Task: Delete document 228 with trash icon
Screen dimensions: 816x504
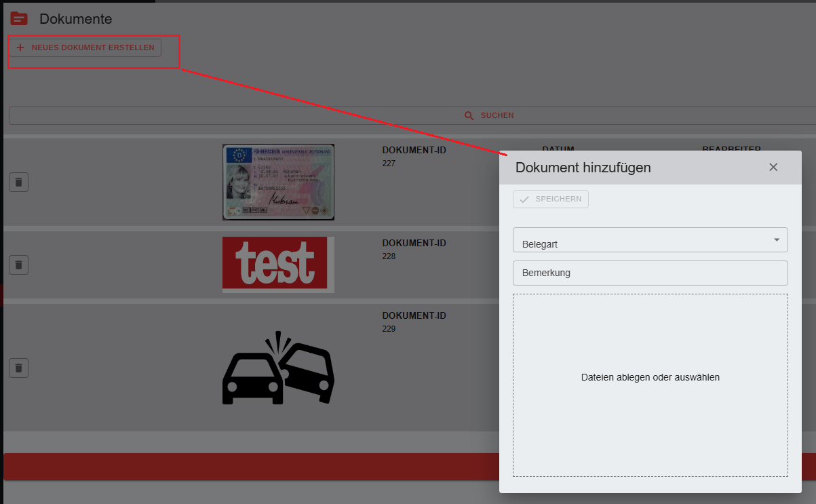Action: 18,265
